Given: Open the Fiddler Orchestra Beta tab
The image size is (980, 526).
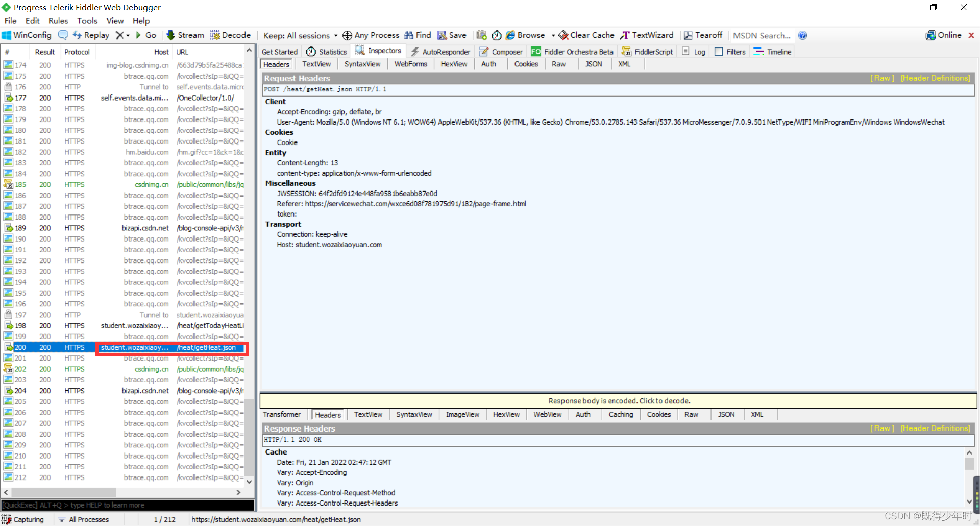Looking at the screenshot, I should click(x=572, y=52).
